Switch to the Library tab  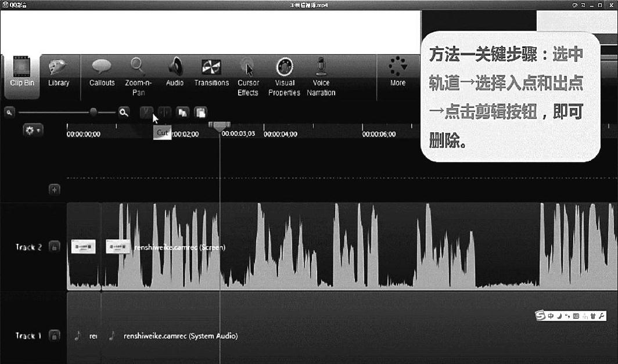(59, 73)
